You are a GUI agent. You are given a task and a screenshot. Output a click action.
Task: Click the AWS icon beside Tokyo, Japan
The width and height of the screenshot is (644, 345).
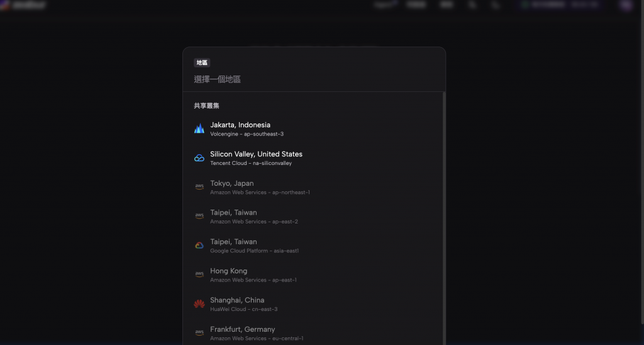coord(199,187)
